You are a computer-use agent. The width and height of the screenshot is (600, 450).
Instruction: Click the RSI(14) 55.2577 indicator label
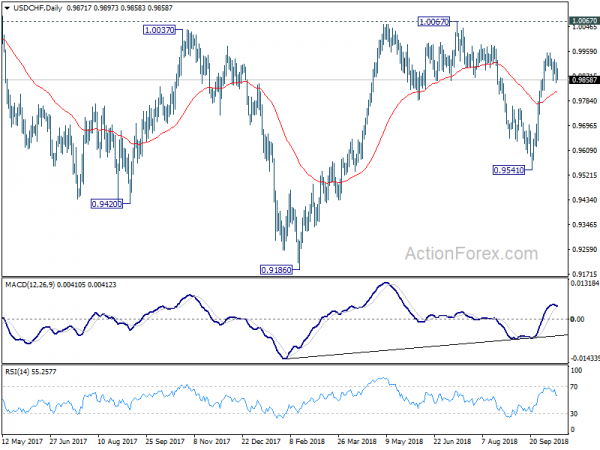point(31,372)
